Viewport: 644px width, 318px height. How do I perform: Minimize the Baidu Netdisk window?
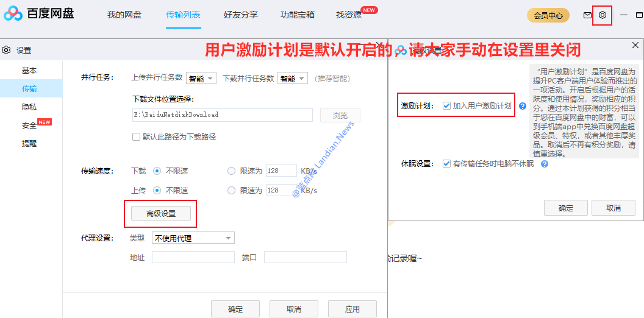pyautogui.click(x=623, y=15)
